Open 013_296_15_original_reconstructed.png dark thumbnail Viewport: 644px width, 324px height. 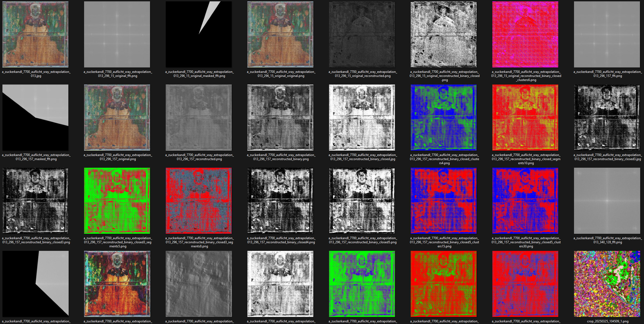(x=362, y=34)
